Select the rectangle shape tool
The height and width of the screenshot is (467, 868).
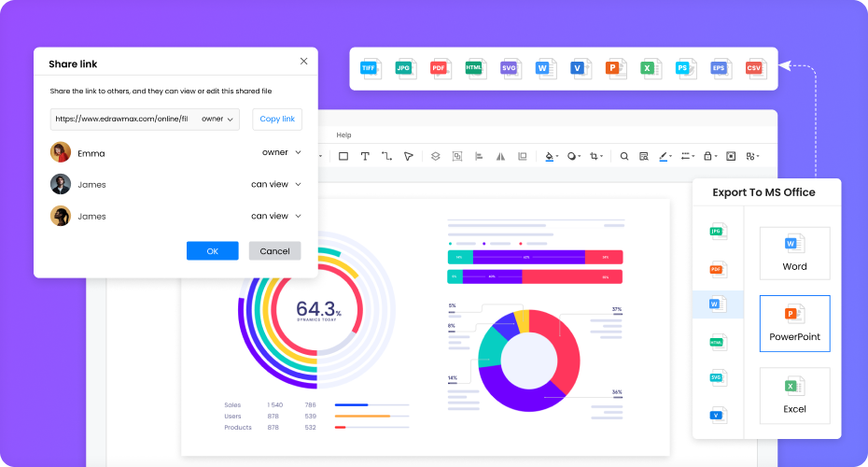(343, 156)
